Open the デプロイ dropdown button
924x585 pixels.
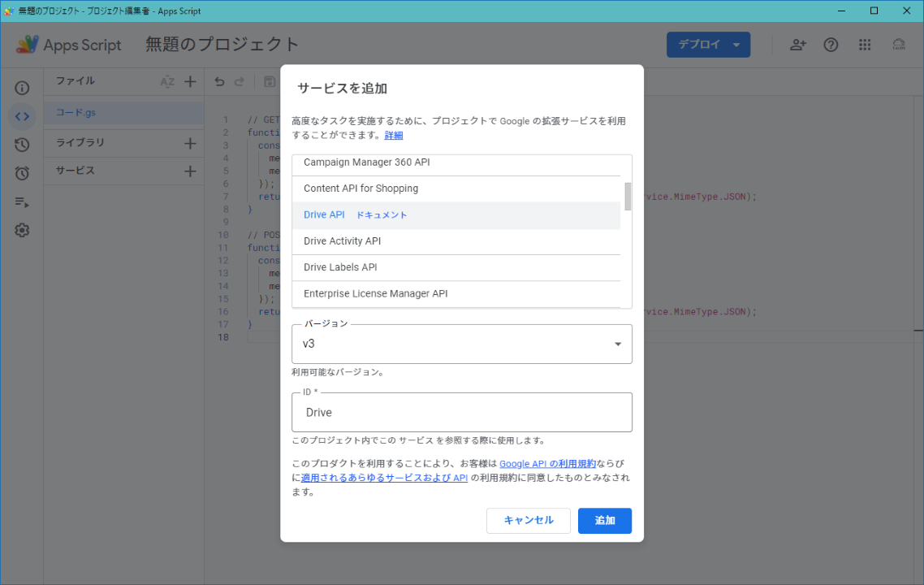(708, 45)
